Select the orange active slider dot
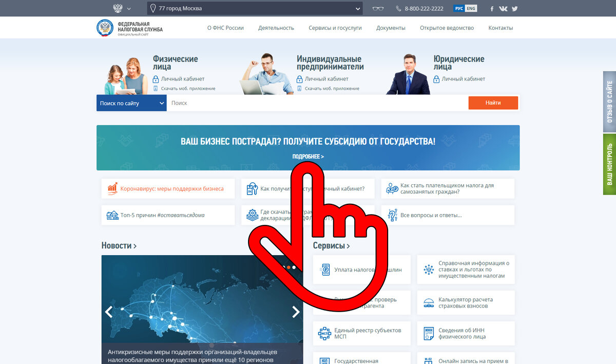616x364 pixels. point(288,267)
